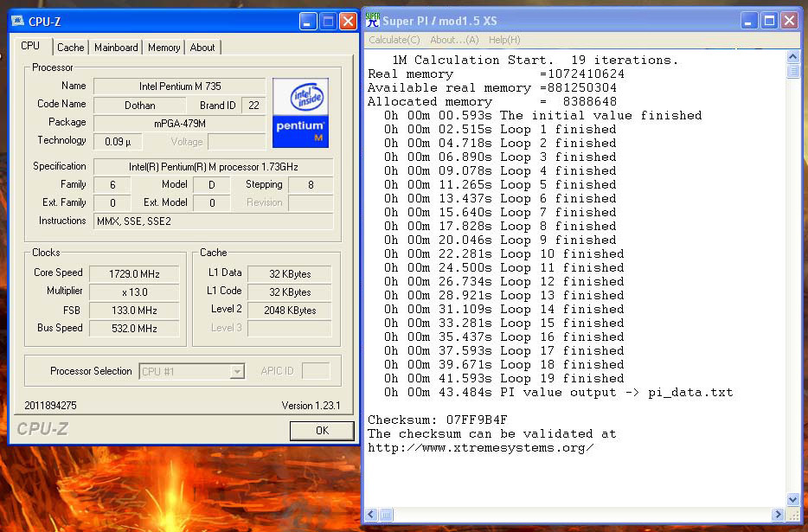Minimize the Super PI window
The width and height of the screenshot is (808, 532).
[x=748, y=21]
